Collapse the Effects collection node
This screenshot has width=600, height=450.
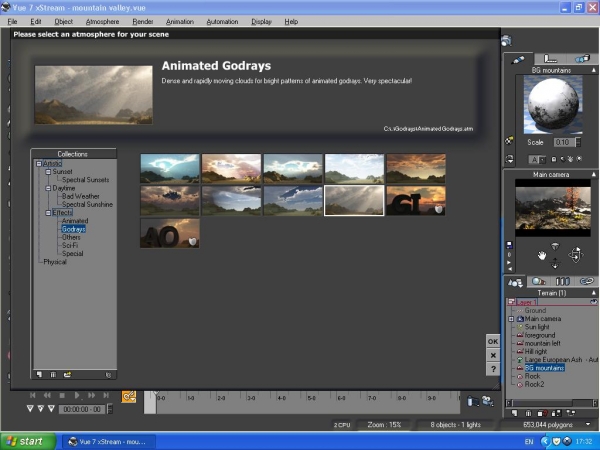click(48, 213)
